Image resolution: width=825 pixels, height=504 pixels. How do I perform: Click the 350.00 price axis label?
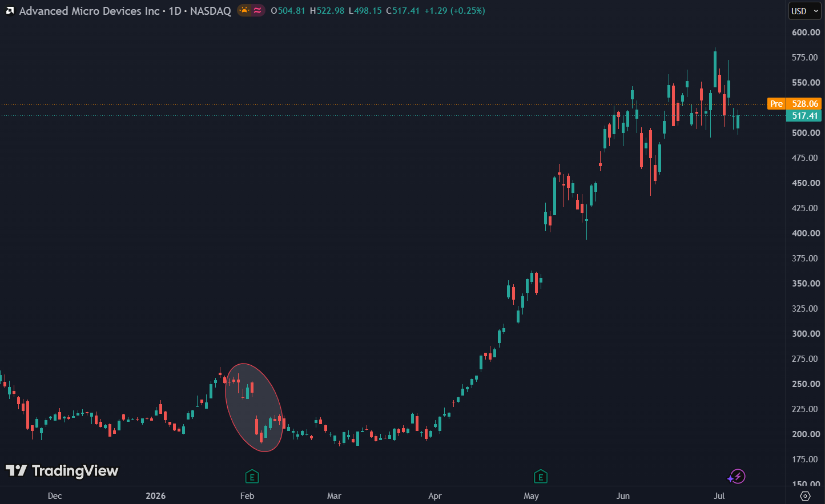click(806, 284)
